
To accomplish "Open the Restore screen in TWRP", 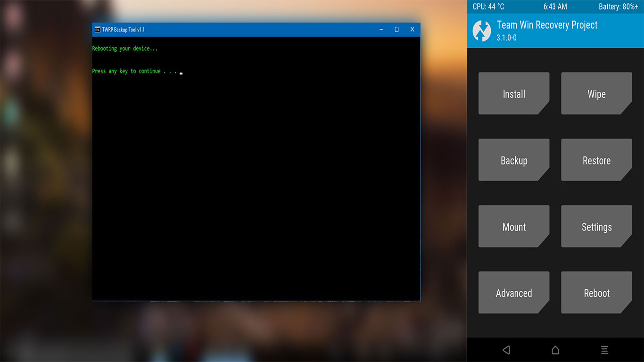I will [596, 160].
